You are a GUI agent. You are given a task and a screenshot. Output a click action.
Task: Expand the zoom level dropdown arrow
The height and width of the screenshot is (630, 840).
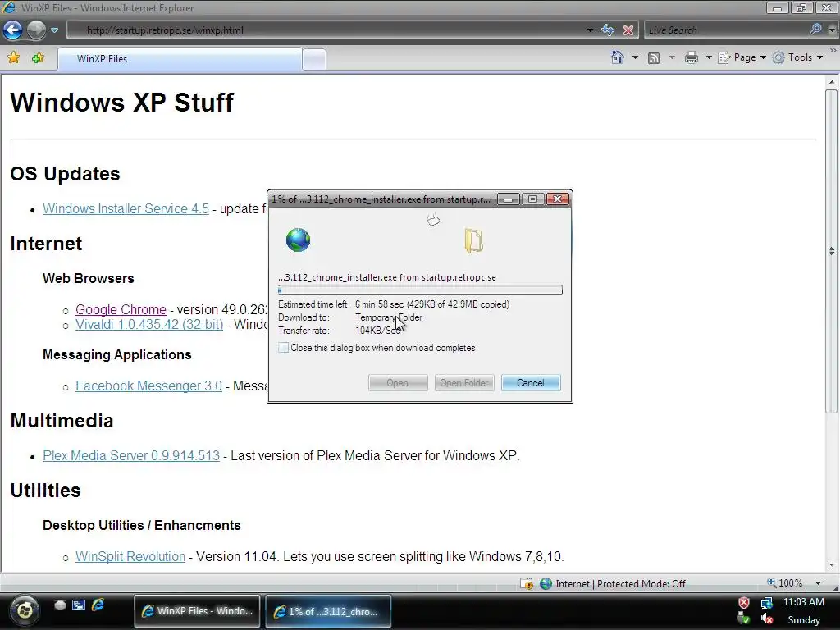(818, 583)
